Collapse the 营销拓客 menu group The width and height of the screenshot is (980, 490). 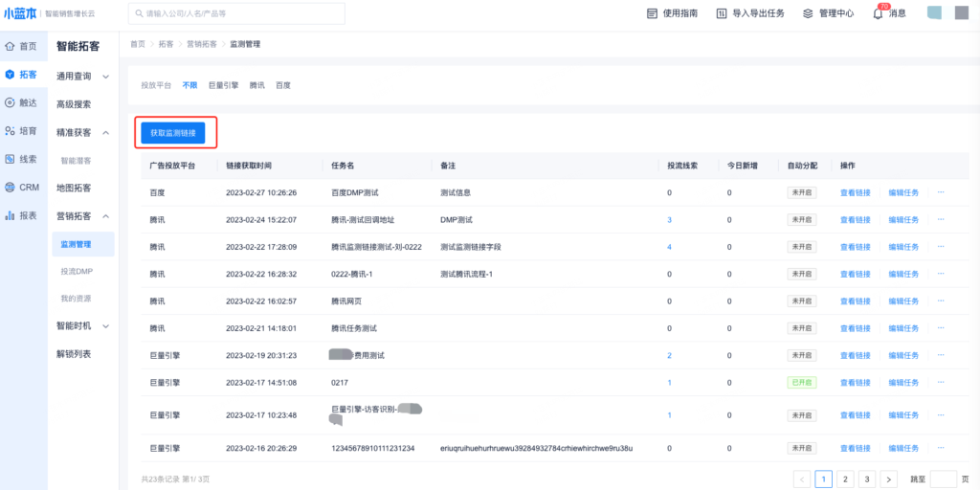[105, 216]
